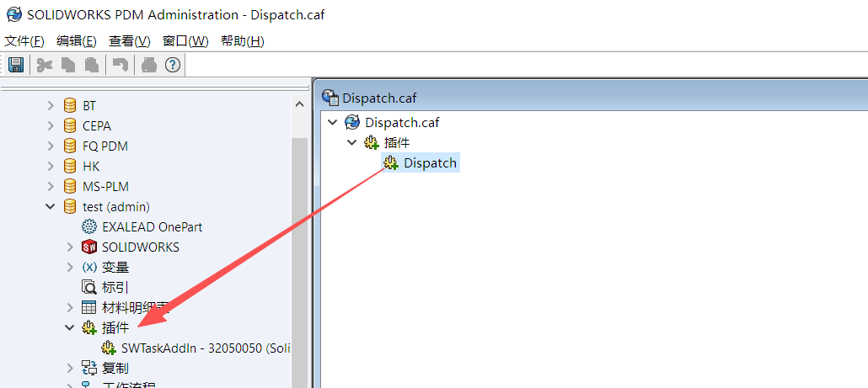This screenshot has width=868, height=388.
Task: Click the Save toolbar icon
Action: (16, 65)
